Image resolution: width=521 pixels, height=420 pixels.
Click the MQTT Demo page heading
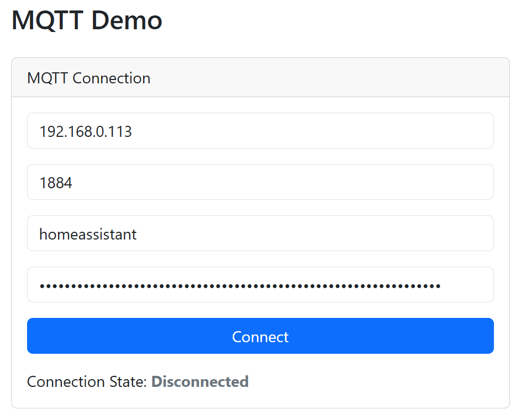coord(87,20)
